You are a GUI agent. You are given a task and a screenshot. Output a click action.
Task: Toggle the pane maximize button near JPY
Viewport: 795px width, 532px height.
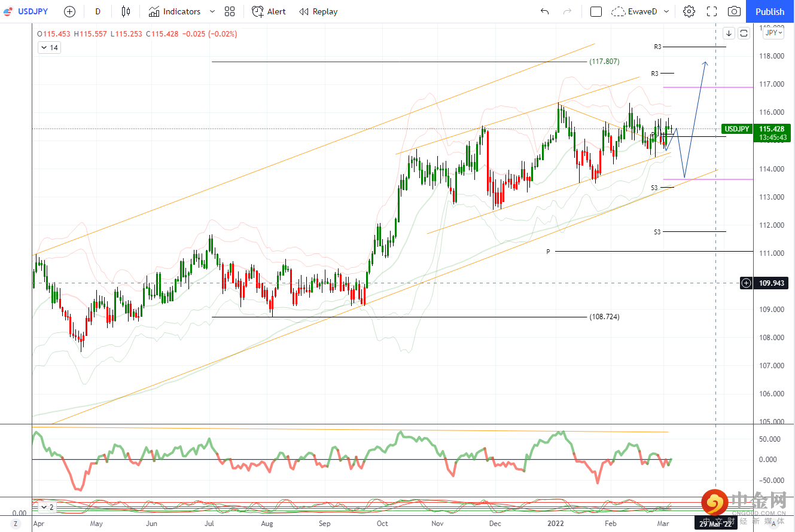coord(744,33)
